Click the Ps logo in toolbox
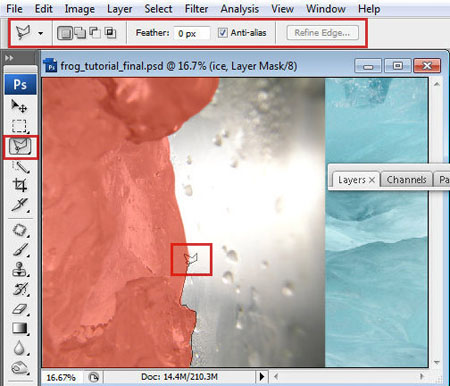Image resolution: width=450 pixels, height=386 pixels. 20,85
